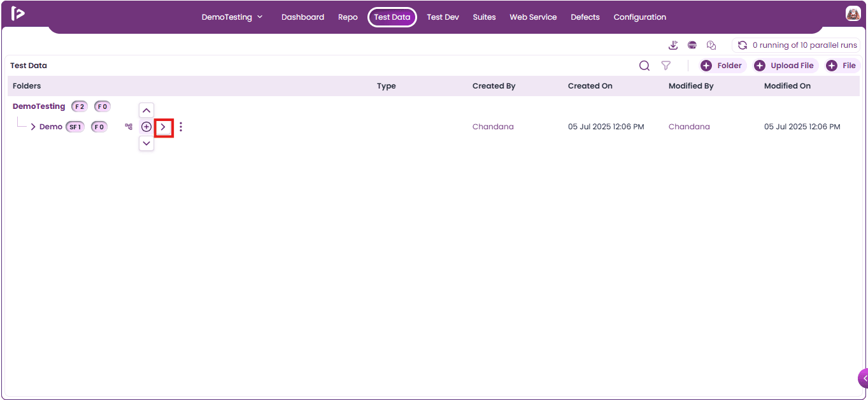Open the DemoTesting project dropdown

coord(232,17)
